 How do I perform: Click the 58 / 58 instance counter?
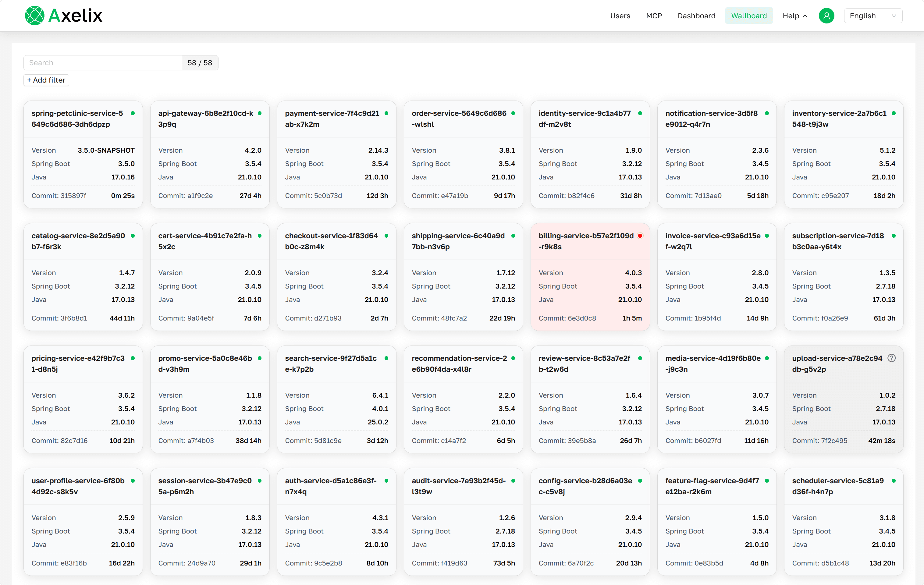200,63
